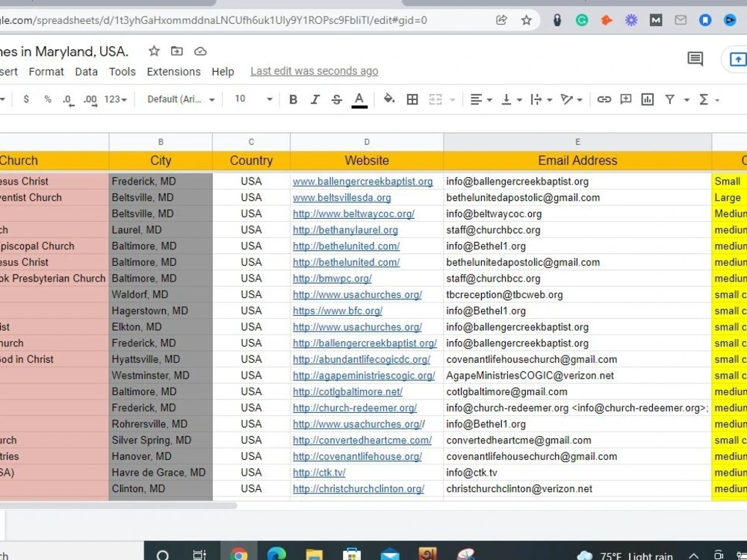Image resolution: width=747 pixels, height=560 pixels.
Task: Click the insert link icon
Action: tap(604, 99)
